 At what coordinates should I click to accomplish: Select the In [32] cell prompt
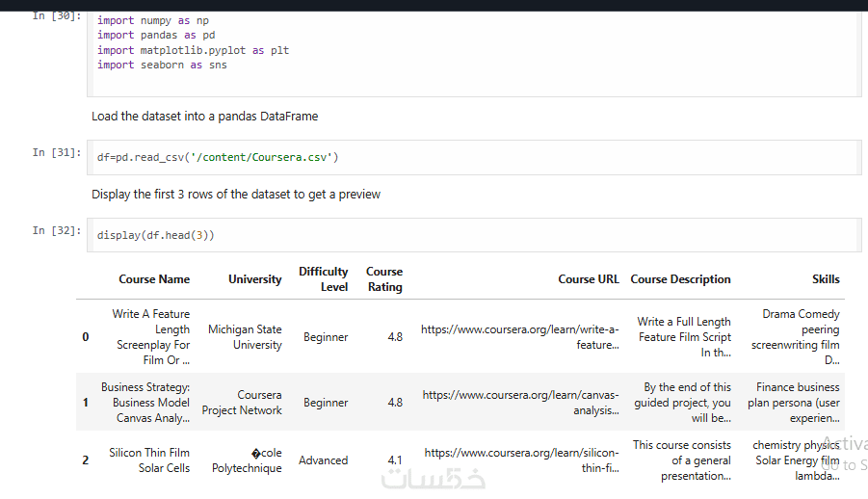coord(57,230)
